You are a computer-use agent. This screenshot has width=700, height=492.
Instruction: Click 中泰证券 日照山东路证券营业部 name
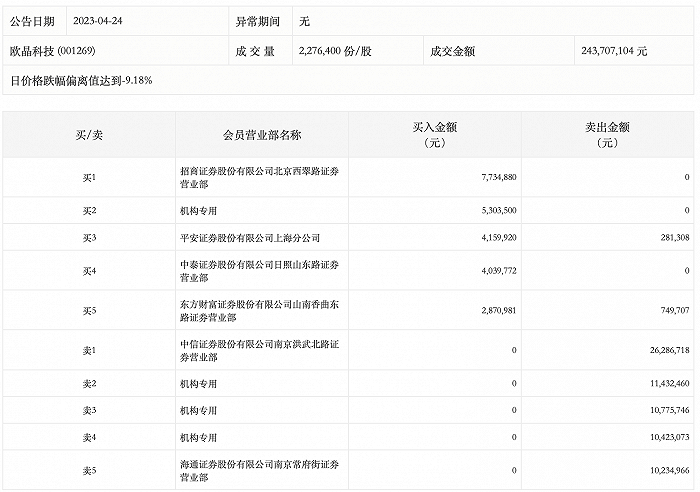click(259, 271)
